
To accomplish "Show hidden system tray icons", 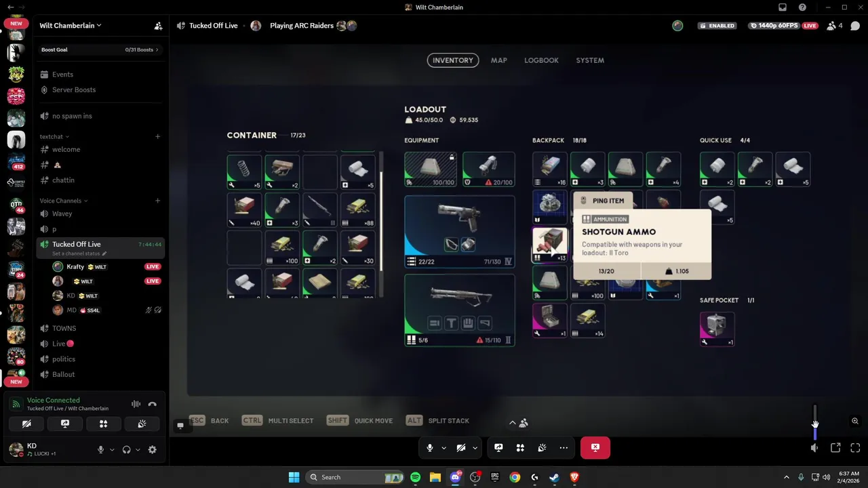I will coord(787,477).
